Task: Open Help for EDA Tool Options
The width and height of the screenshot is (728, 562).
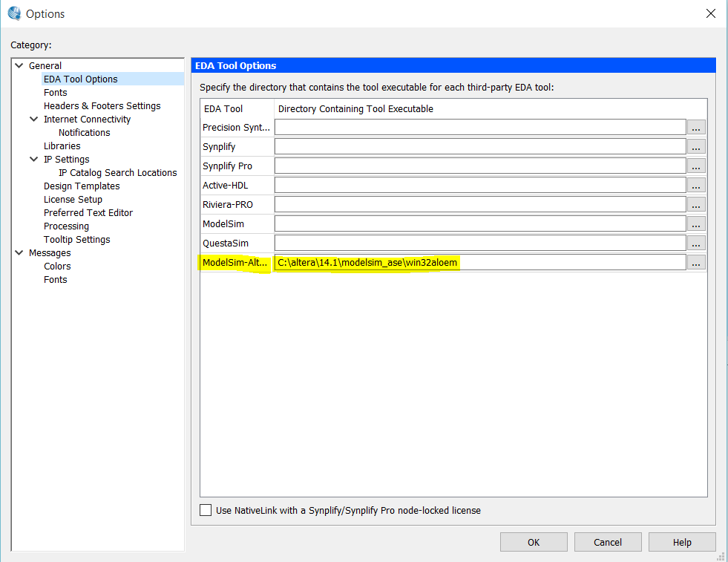Action: [682, 542]
